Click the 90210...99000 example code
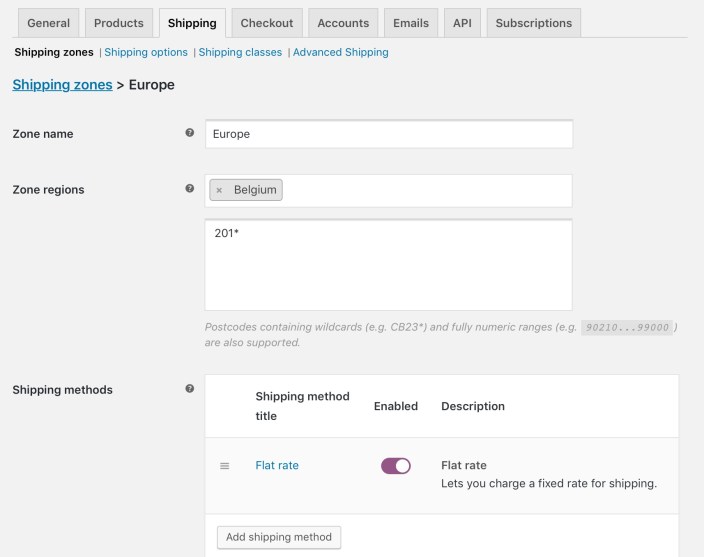This screenshot has width=704, height=557. pyautogui.click(x=627, y=328)
